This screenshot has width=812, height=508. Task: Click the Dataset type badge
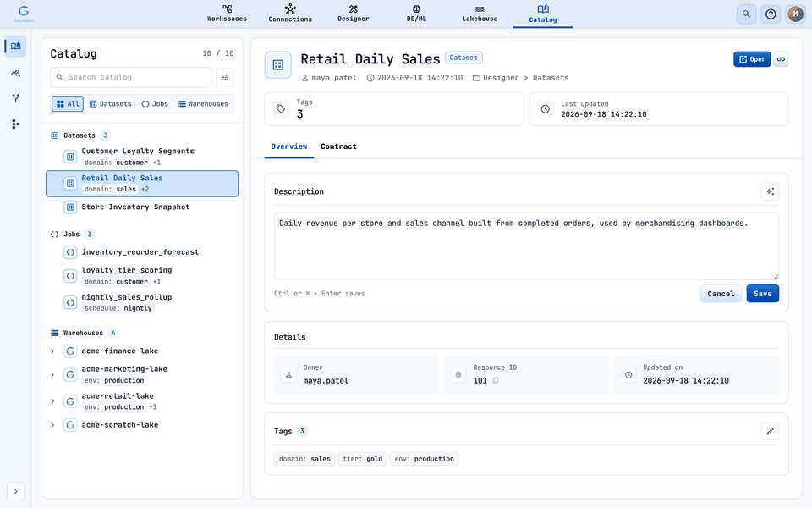click(464, 58)
